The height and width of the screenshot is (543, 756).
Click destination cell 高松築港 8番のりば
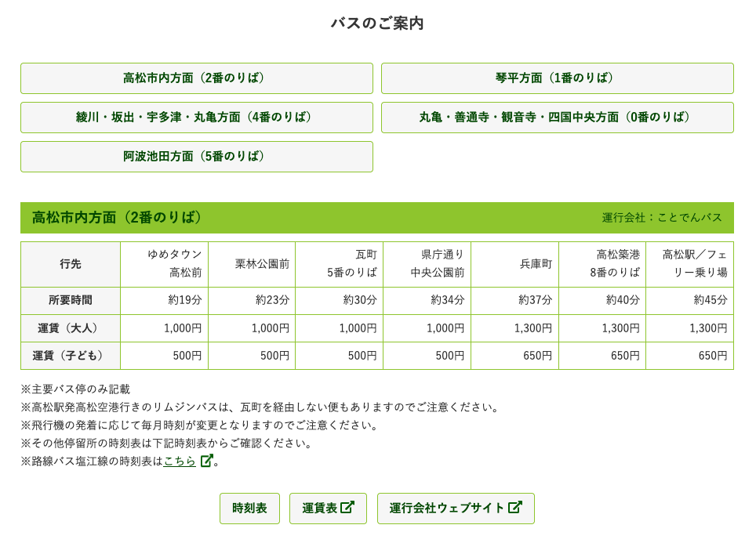(x=602, y=264)
